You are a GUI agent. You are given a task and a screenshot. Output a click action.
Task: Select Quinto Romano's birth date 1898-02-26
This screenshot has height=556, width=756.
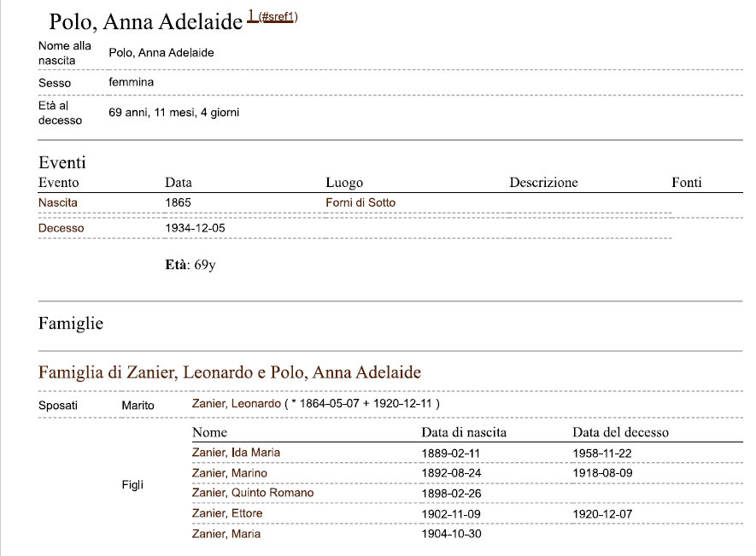(451, 494)
